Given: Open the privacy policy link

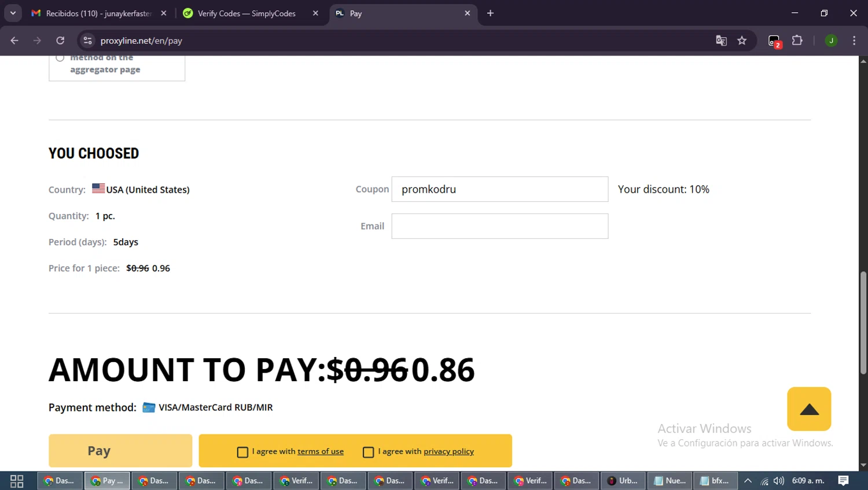Looking at the screenshot, I should pyautogui.click(x=448, y=451).
